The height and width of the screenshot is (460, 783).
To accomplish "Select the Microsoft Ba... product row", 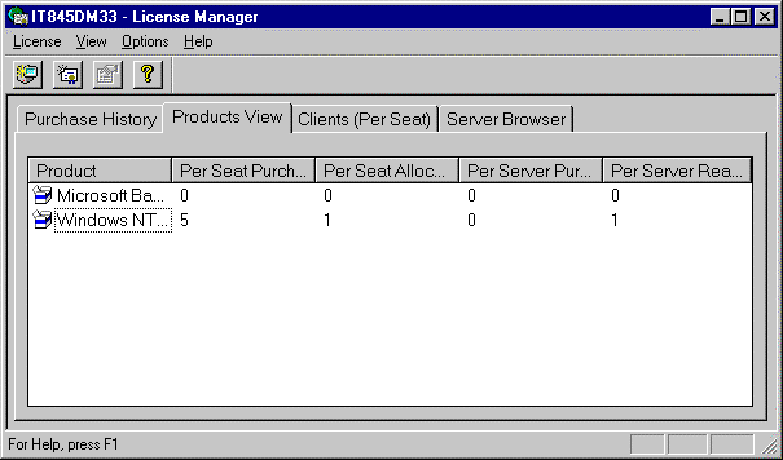I will [390, 195].
